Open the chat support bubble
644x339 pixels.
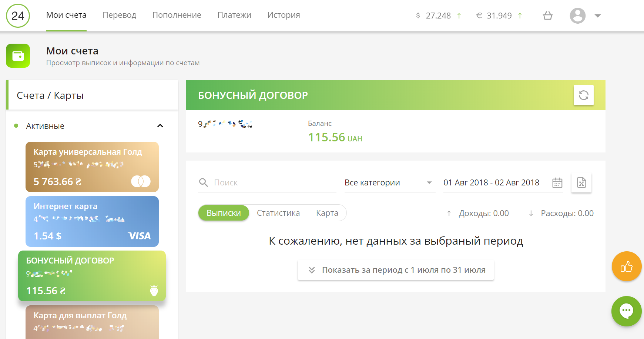tap(627, 311)
